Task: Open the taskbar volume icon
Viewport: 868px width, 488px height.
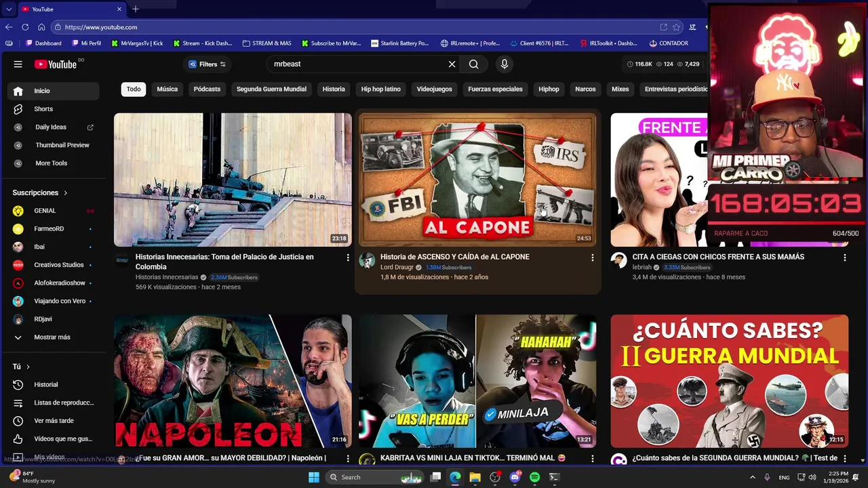Action: [x=812, y=477]
